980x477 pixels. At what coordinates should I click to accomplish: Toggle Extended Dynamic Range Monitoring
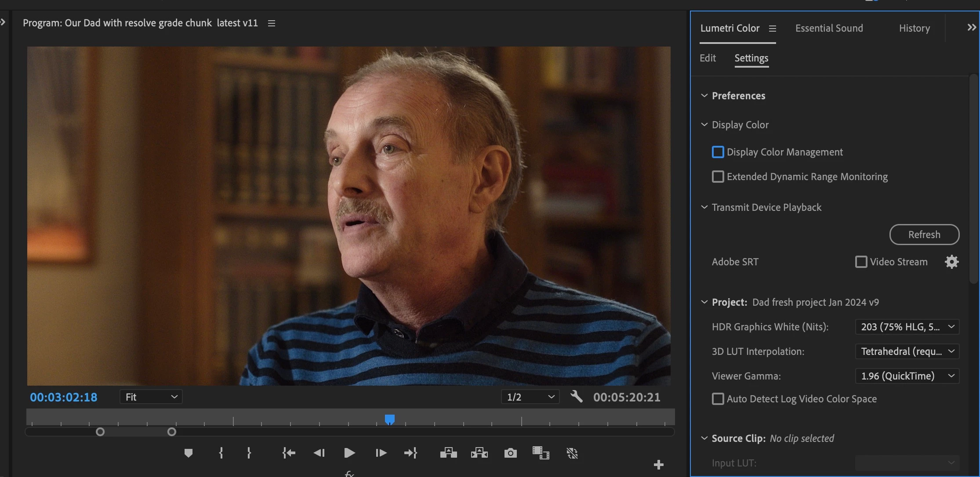(718, 177)
